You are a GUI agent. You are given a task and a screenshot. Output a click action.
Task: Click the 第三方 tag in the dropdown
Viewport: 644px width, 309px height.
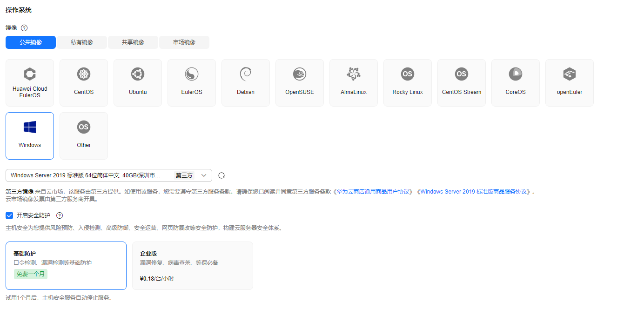184,175
